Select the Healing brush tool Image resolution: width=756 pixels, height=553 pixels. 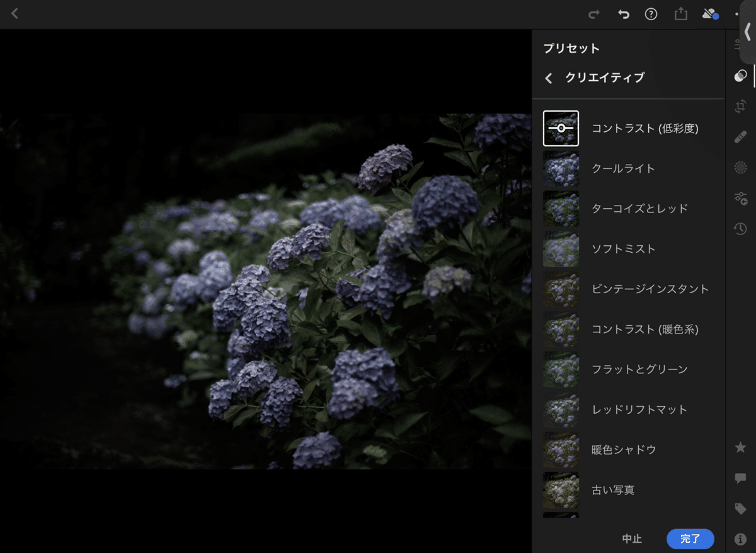click(x=741, y=137)
